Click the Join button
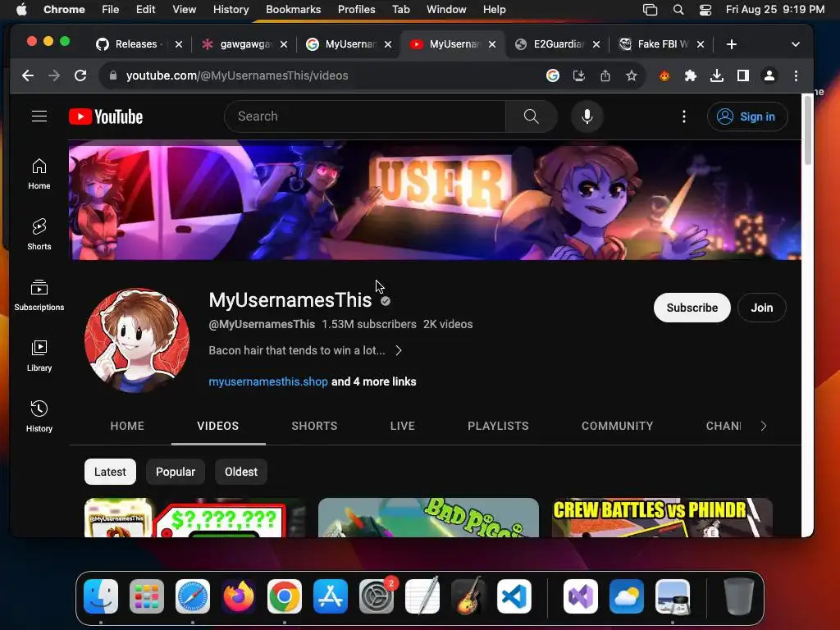This screenshot has width=840, height=630. point(761,308)
